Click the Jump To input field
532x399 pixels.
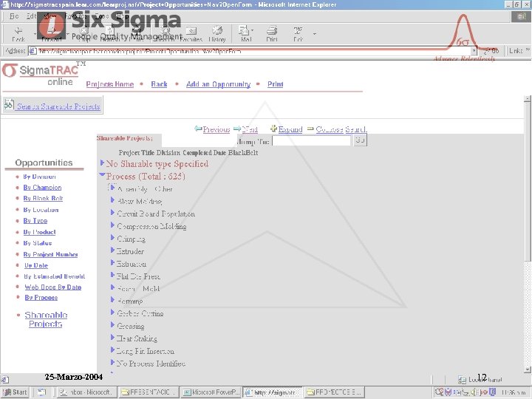(x=311, y=141)
